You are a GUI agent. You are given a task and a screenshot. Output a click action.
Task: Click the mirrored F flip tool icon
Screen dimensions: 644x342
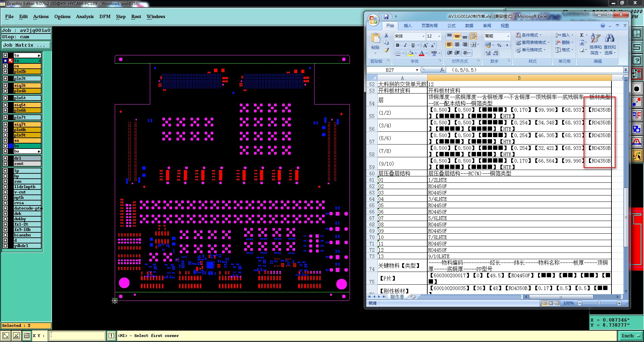coord(637,115)
